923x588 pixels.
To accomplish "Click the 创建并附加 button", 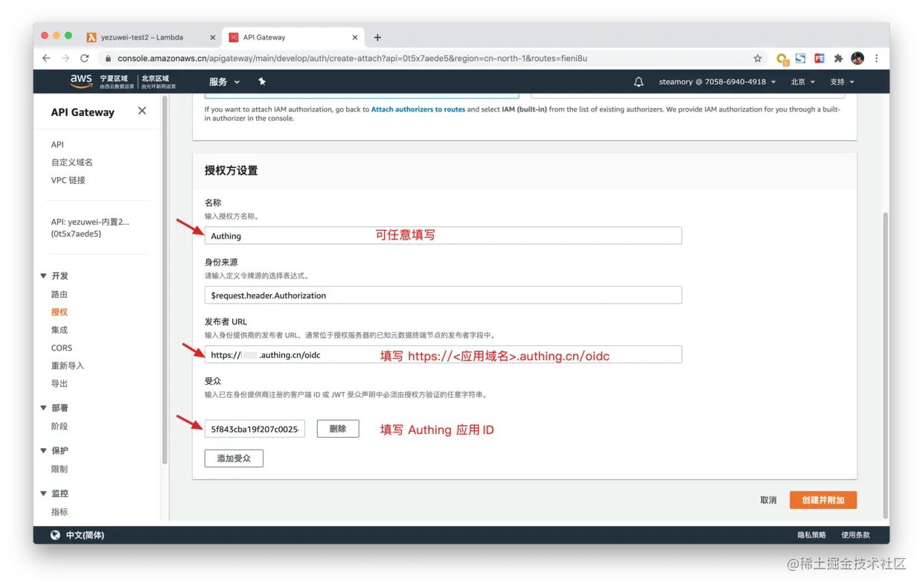I will 823,500.
